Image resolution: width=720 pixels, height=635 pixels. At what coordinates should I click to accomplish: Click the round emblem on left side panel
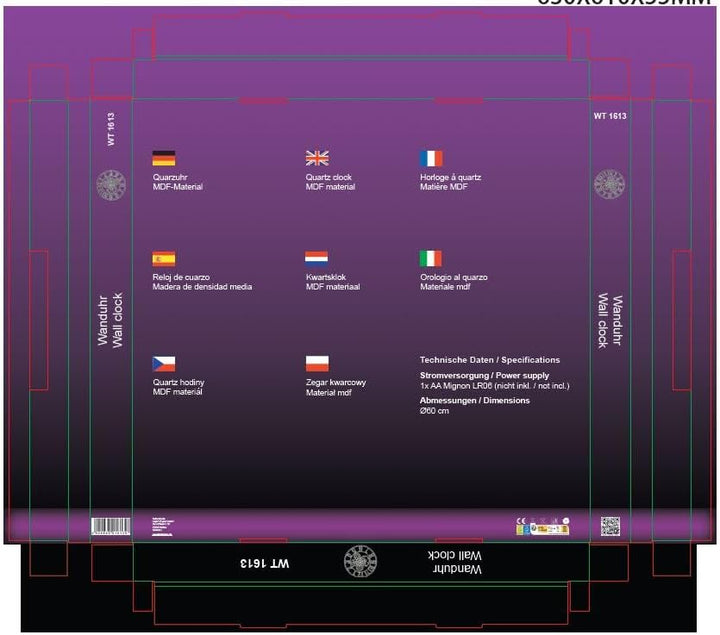point(111,185)
